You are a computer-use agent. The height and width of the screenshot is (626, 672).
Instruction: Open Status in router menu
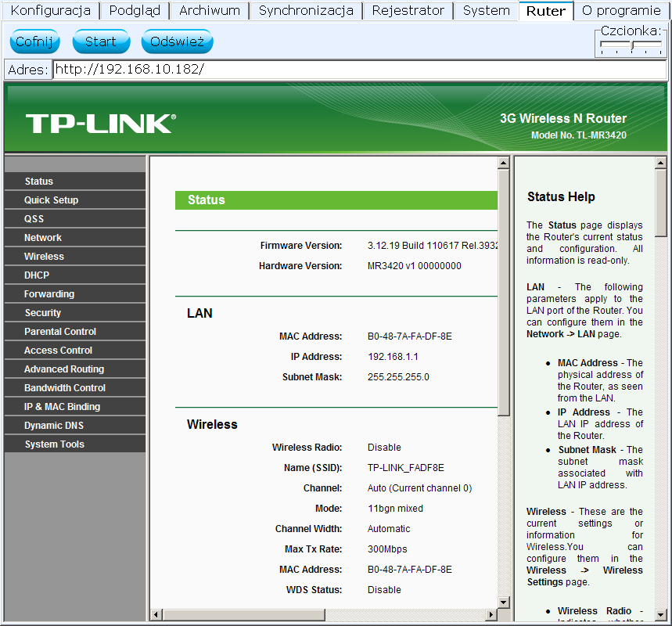click(75, 182)
